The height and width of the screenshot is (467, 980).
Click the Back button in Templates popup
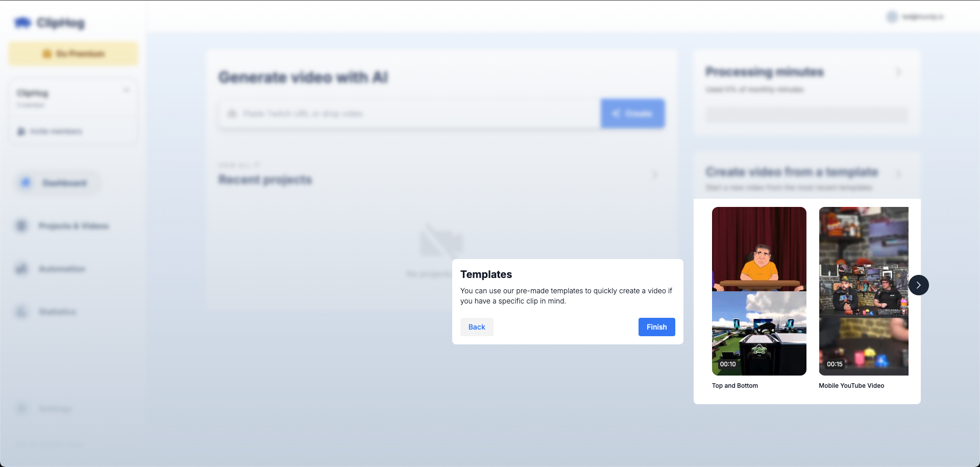(477, 327)
